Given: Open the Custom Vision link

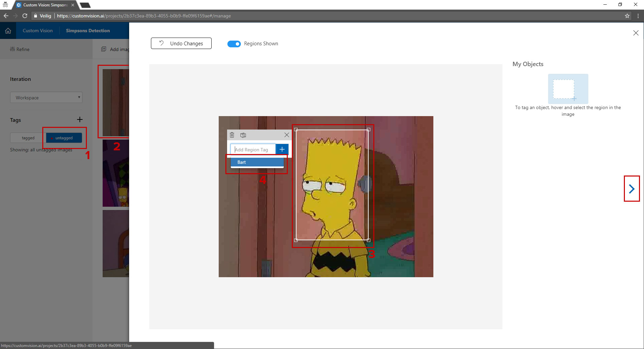Looking at the screenshot, I should click(38, 31).
